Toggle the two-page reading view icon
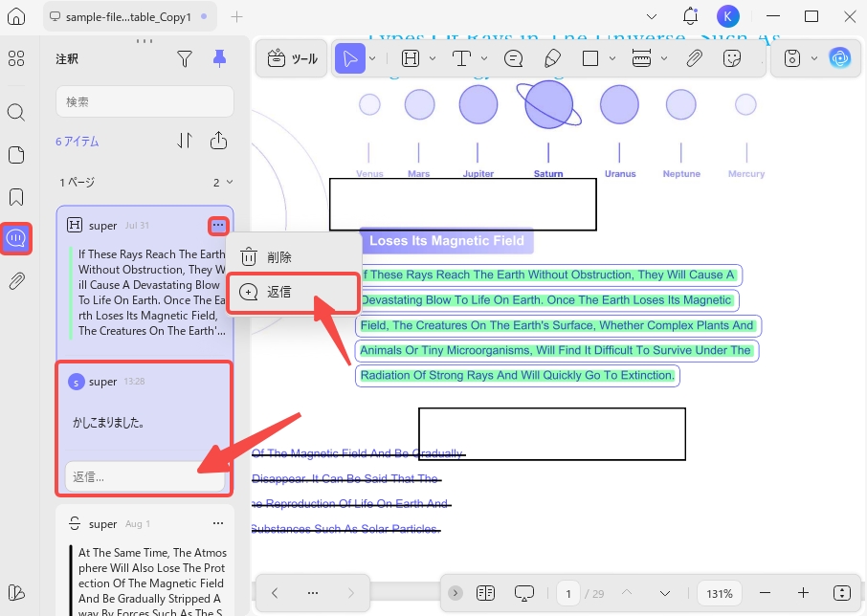This screenshot has height=616, width=867. pos(485,593)
